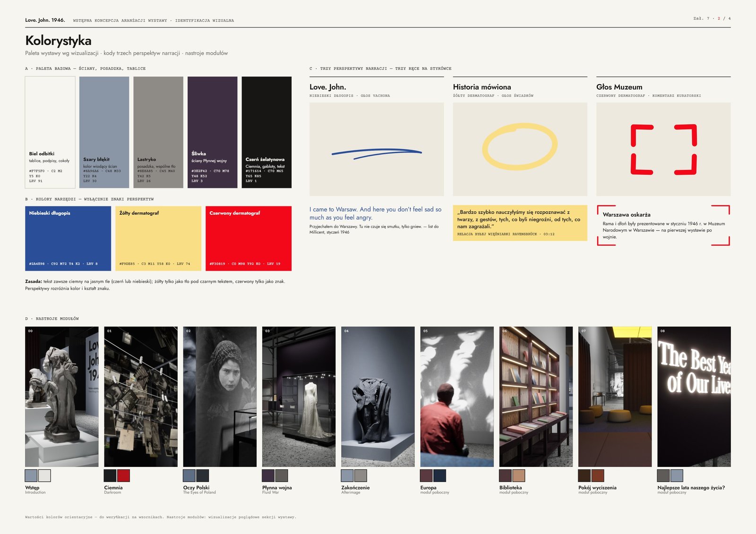Pick the Lastryko grey swatch
The height and width of the screenshot is (534, 756).
tap(158, 132)
